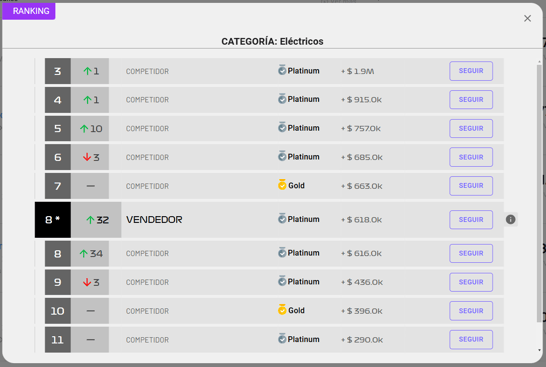546x367 pixels.
Task: Follow the rank 9 competitor with $436.0k
Action: pyautogui.click(x=471, y=282)
